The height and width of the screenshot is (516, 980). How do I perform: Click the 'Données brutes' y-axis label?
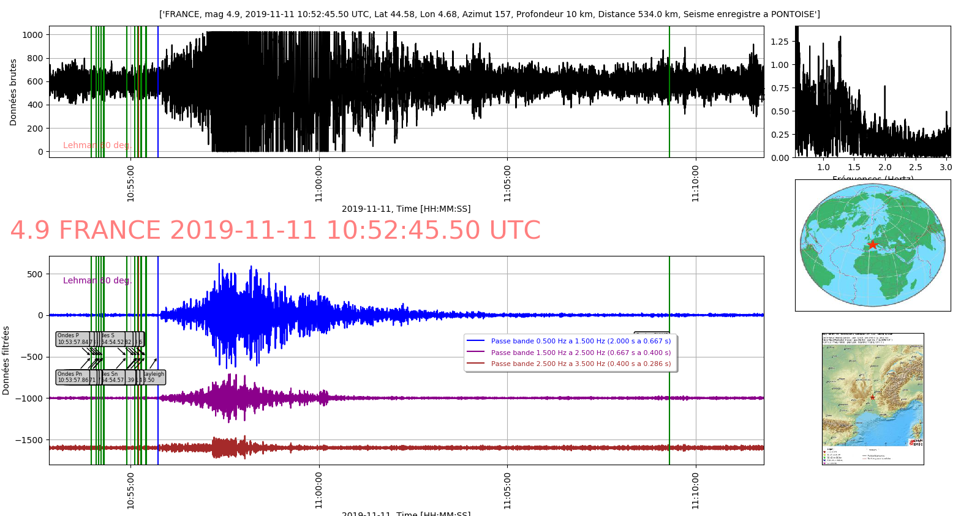click(13, 92)
